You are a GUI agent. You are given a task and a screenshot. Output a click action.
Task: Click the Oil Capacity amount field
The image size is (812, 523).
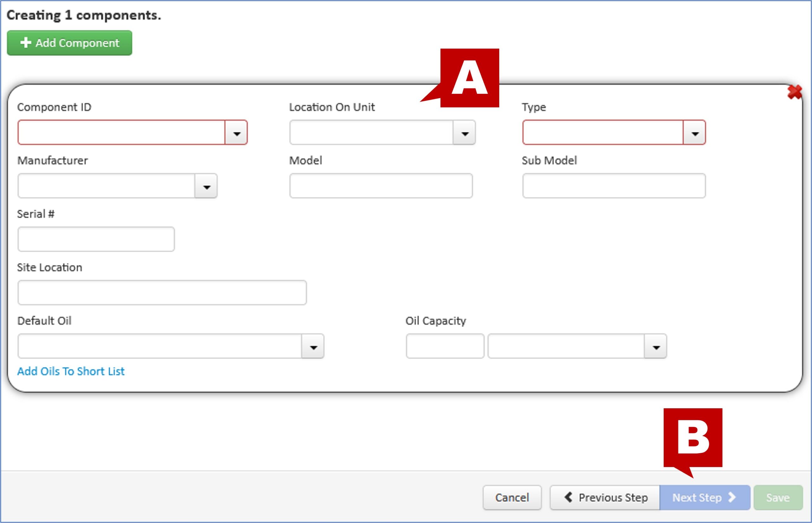pyautogui.click(x=445, y=346)
